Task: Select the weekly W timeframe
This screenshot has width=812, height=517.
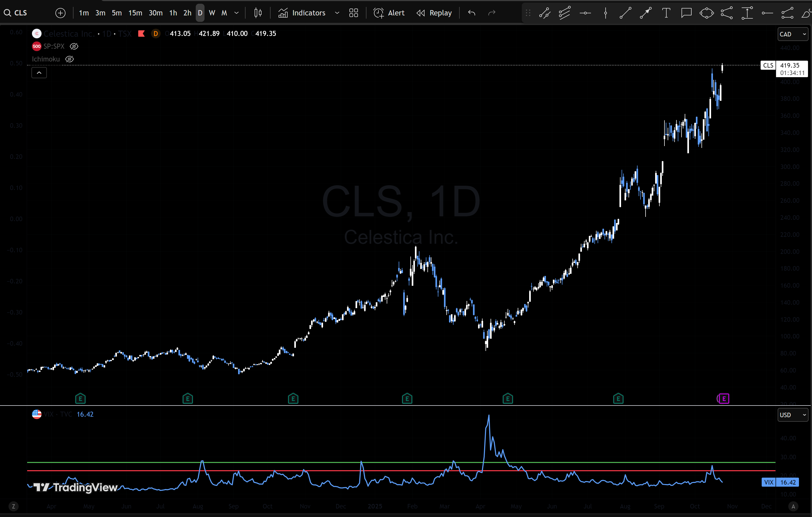Action: click(212, 13)
